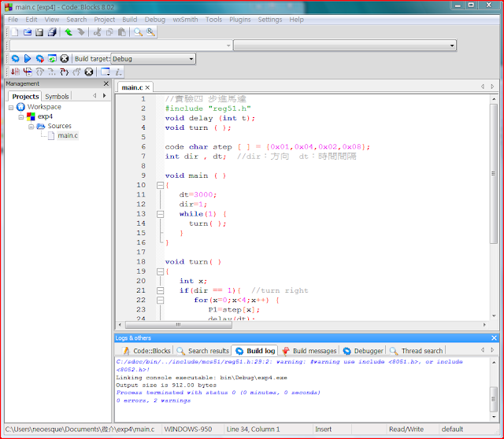The width and height of the screenshot is (504, 439).
Task: Collapse the Sources folder node
Action: click(x=31, y=126)
